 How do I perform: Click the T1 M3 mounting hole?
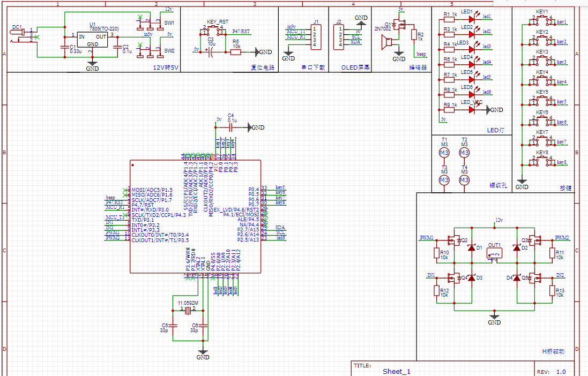pyautogui.click(x=444, y=153)
